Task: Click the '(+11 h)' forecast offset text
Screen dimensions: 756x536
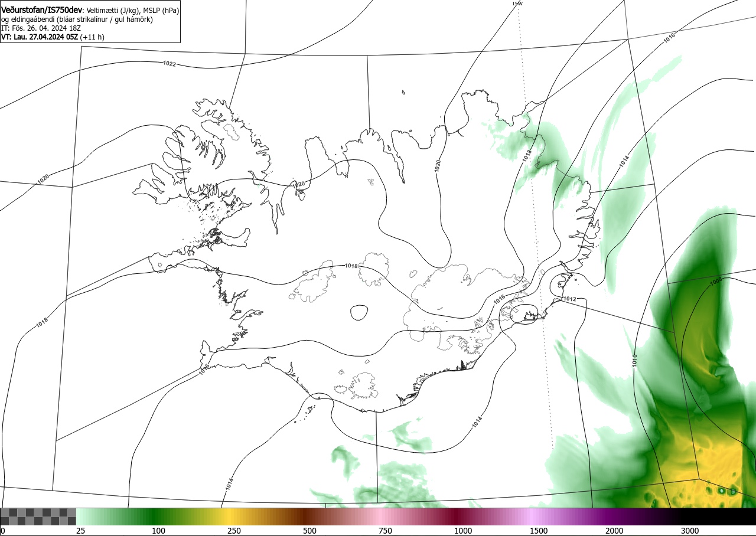Action: click(x=93, y=37)
